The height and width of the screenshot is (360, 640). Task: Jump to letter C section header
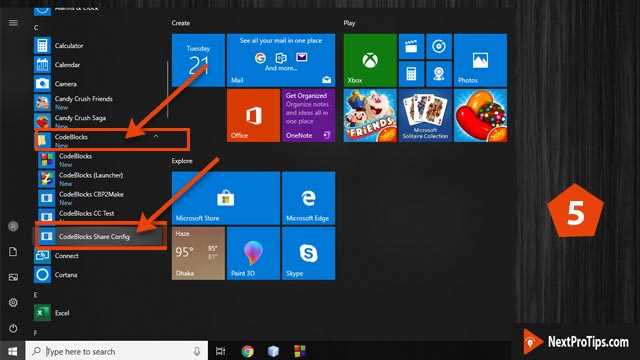point(36,27)
